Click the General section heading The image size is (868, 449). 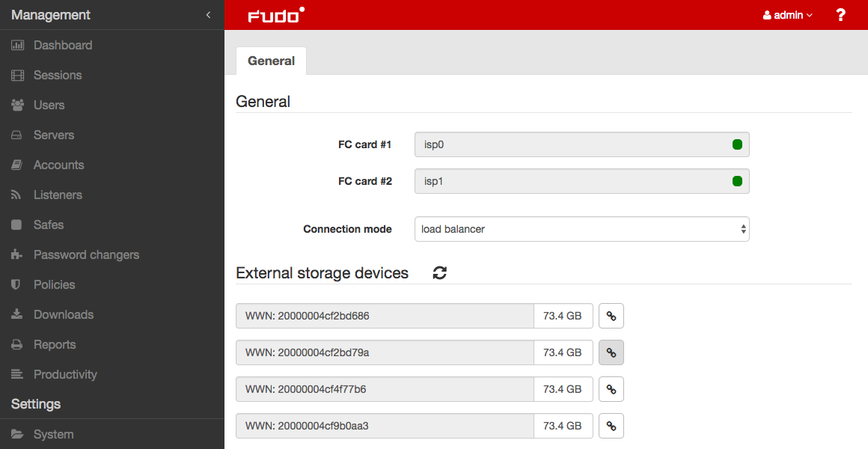point(263,102)
